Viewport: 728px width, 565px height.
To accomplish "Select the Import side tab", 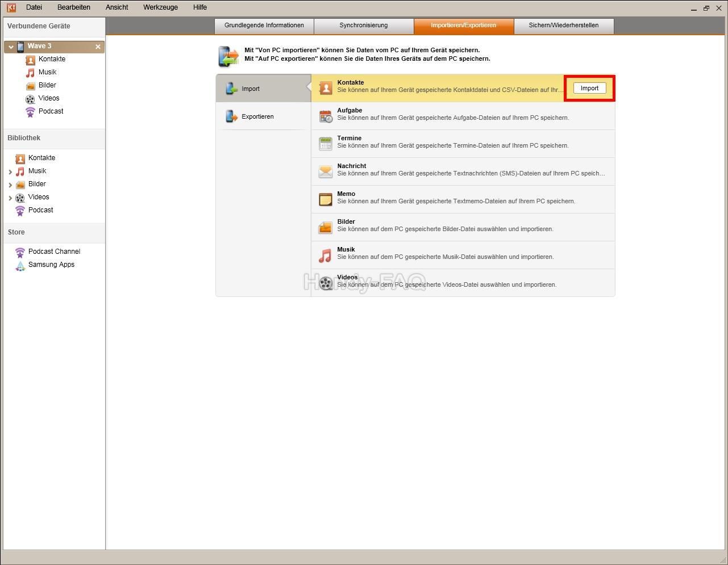I will 263,89.
